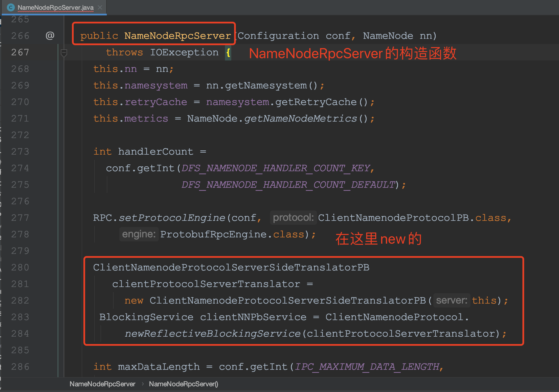Click the @ annotation gutter icon beside line 266
559x392 pixels.
click(50, 35)
